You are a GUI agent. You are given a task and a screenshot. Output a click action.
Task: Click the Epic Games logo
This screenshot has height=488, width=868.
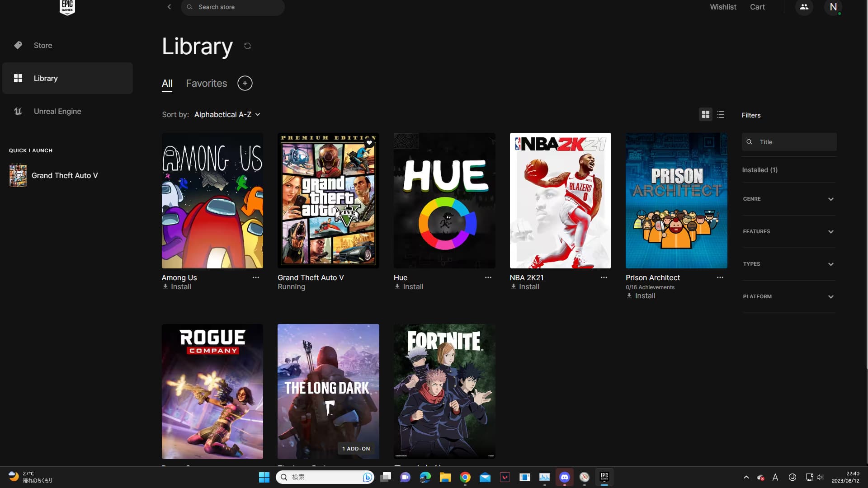click(x=67, y=7)
